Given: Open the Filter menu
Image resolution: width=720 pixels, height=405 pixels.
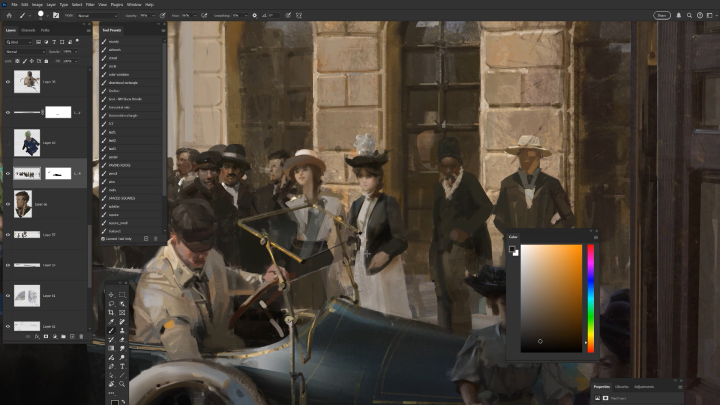Looking at the screenshot, I should pos(90,5).
